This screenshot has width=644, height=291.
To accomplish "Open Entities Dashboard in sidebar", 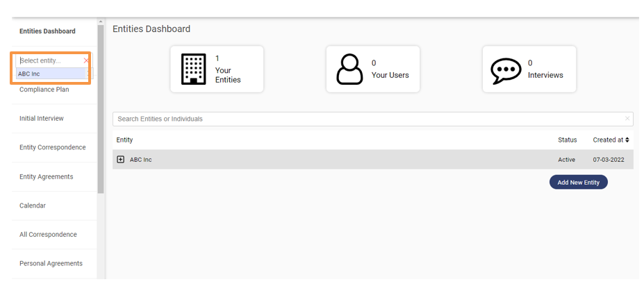I will pyautogui.click(x=47, y=31).
